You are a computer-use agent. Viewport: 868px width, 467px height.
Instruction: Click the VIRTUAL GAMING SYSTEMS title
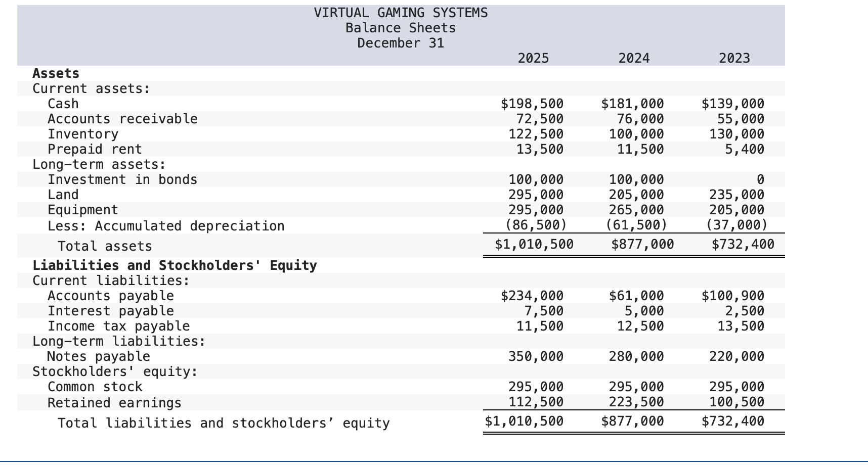click(x=401, y=13)
